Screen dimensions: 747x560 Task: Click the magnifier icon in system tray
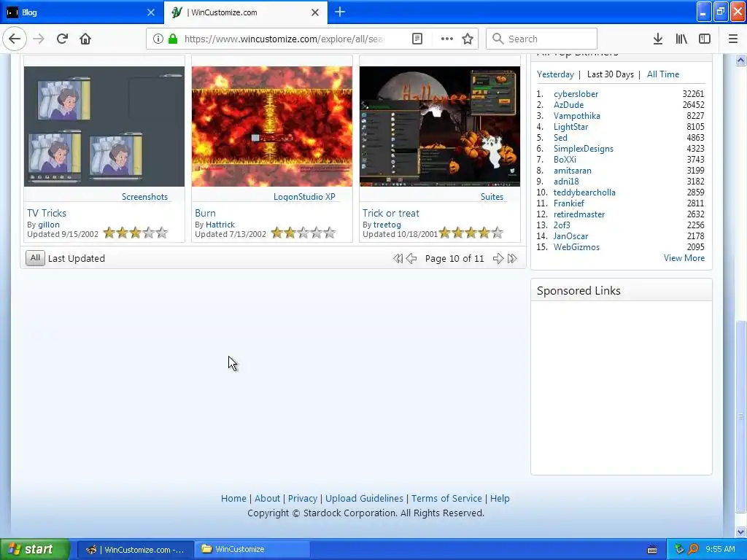[x=693, y=549]
